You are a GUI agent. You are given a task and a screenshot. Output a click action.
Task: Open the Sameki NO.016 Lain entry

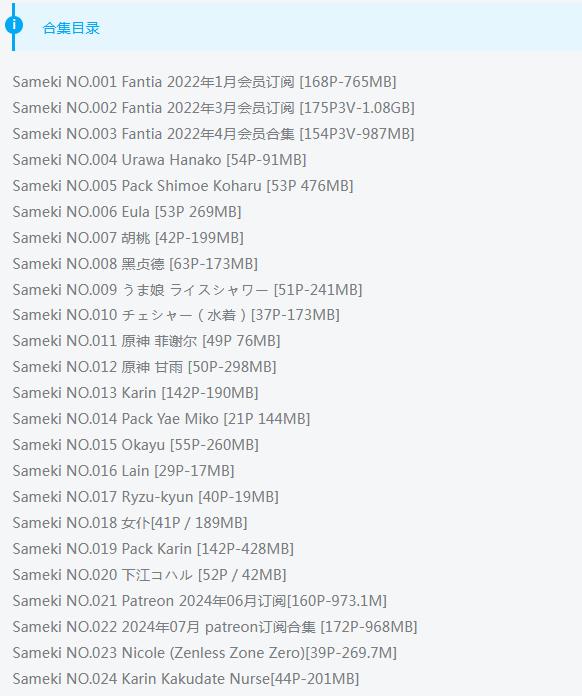[123, 471]
